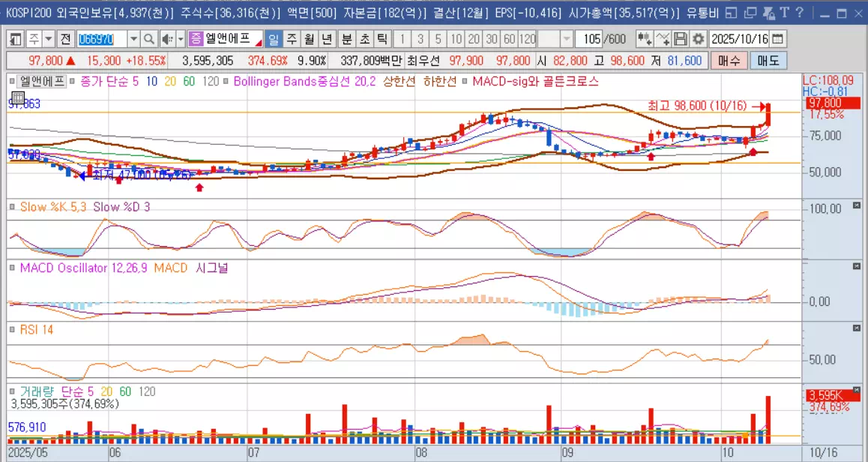
Task: Click the RSI 14 indicator title
Action: tap(37, 329)
